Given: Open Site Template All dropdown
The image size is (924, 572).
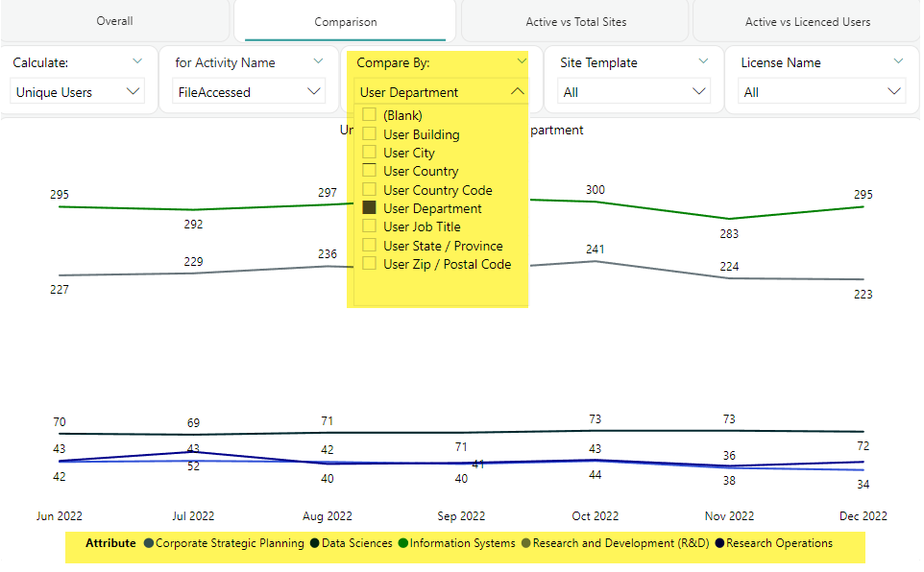Looking at the screenshot, I should click(634, 92).
